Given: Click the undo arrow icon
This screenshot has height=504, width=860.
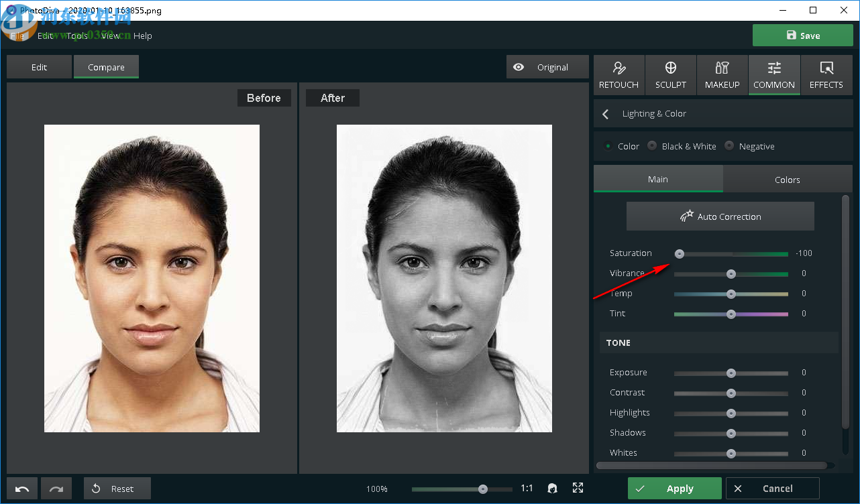Looking at the screenshot, I should (22, 489).
